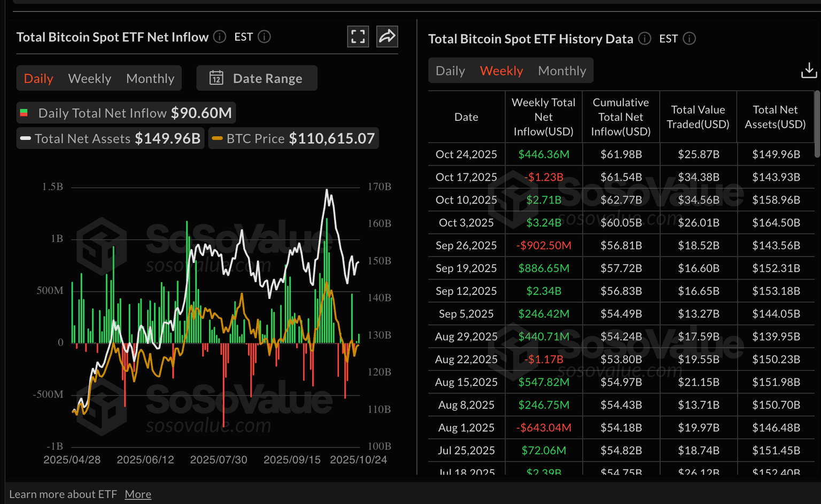Click the Oct 24,2025 table row date

pos(466,154)
